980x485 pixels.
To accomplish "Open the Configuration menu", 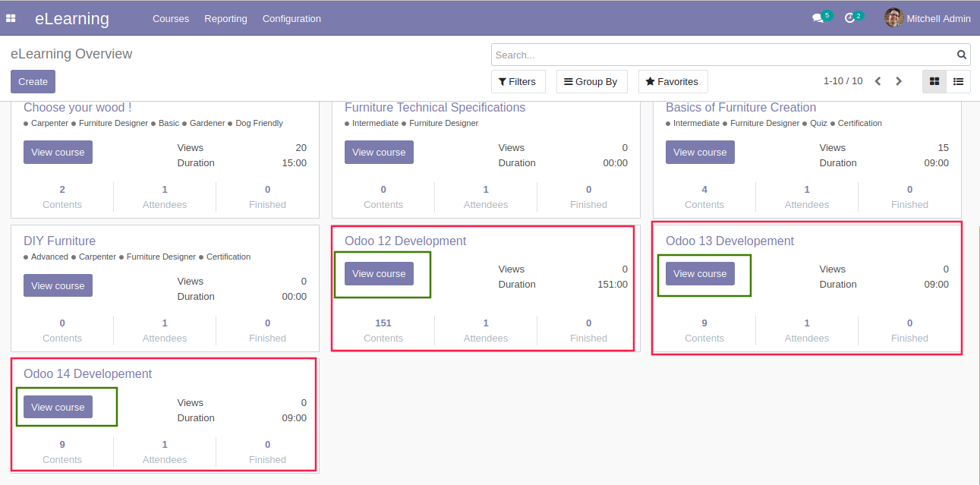I will point(291,18).
